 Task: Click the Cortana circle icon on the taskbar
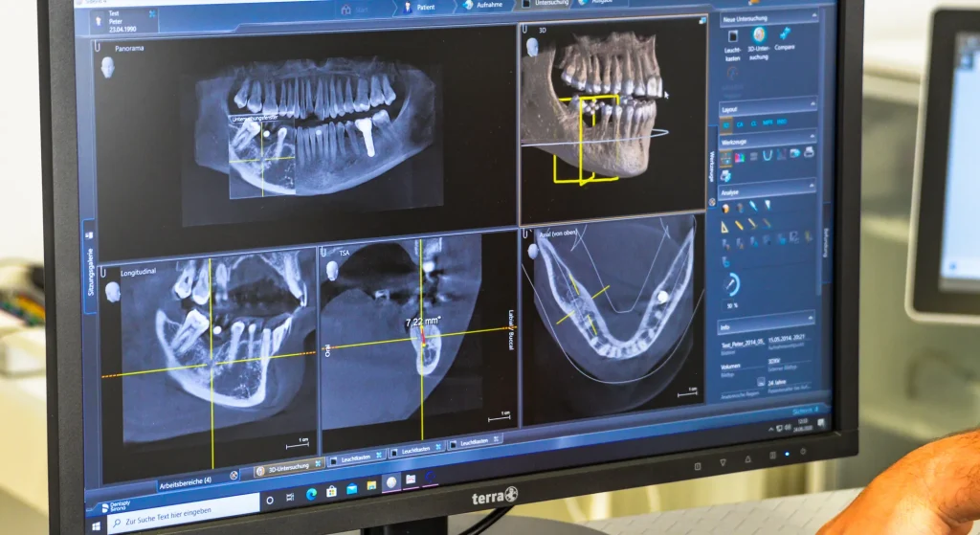click(x=269, y=500)
